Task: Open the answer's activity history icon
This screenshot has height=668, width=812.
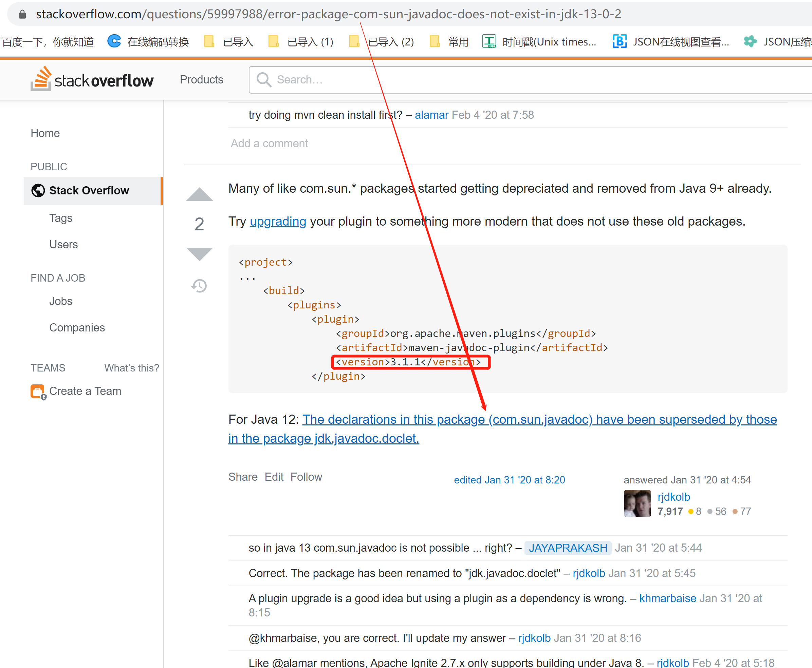Action: point(199,286)
